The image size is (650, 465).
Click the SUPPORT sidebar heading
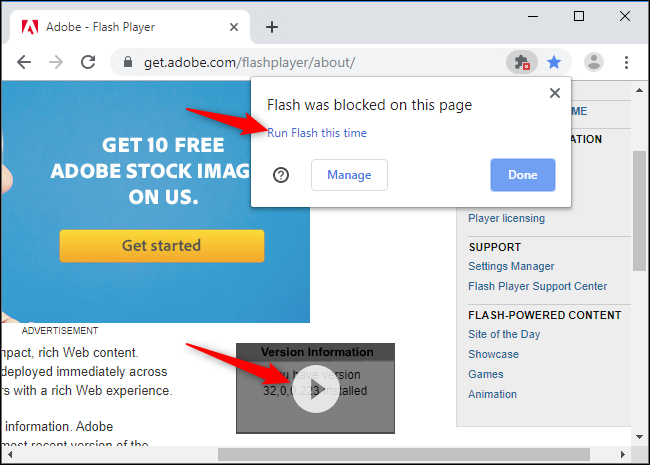point(495,247)
